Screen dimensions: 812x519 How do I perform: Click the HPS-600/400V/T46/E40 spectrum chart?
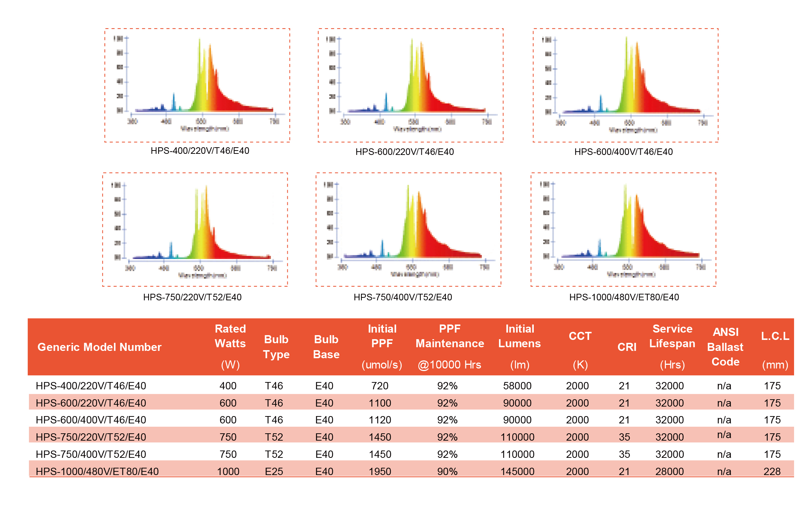click(625, 85)
